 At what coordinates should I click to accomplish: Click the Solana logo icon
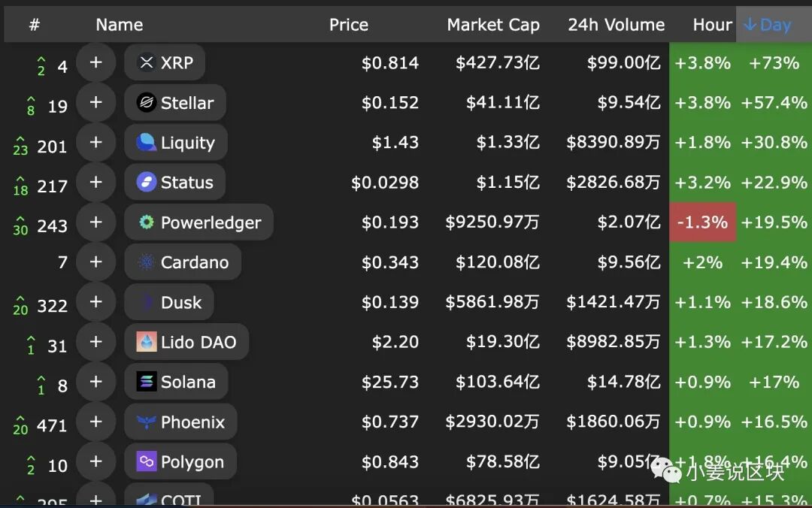pos(147,382)
